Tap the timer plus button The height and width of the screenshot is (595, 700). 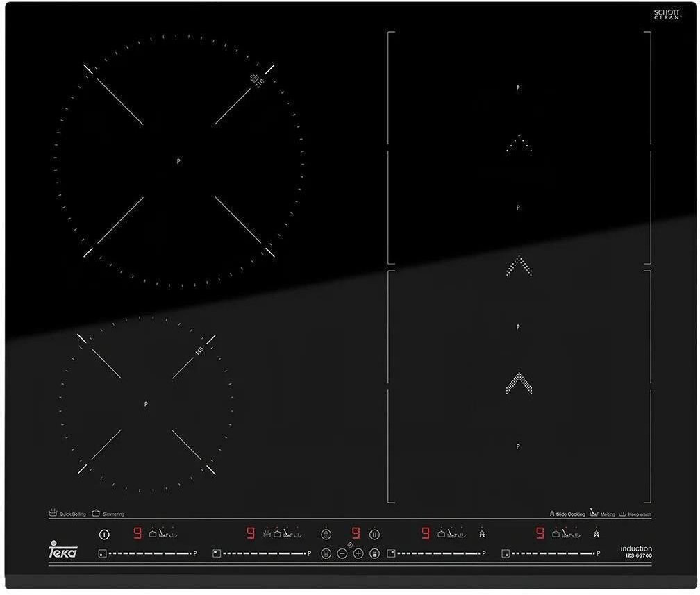click(358, 553)
